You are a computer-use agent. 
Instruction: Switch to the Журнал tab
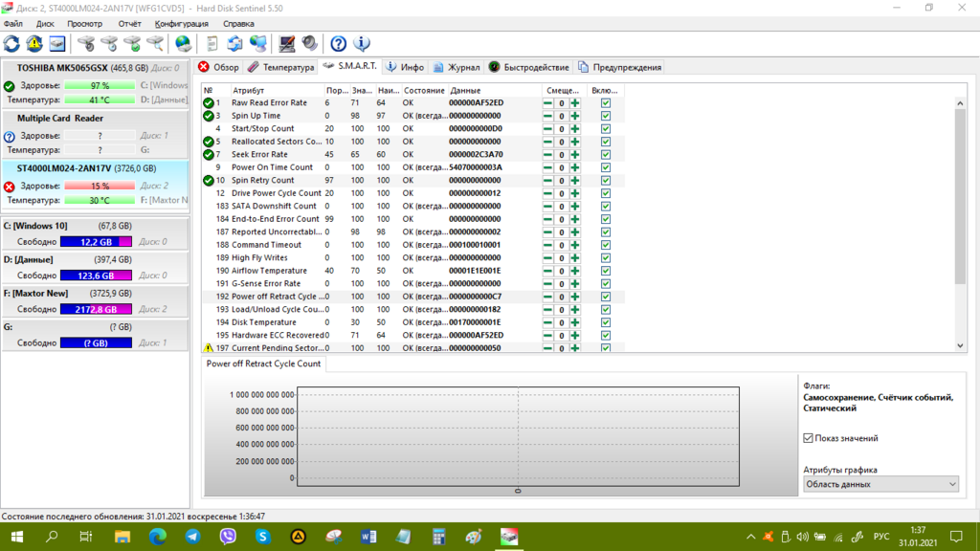457,68
